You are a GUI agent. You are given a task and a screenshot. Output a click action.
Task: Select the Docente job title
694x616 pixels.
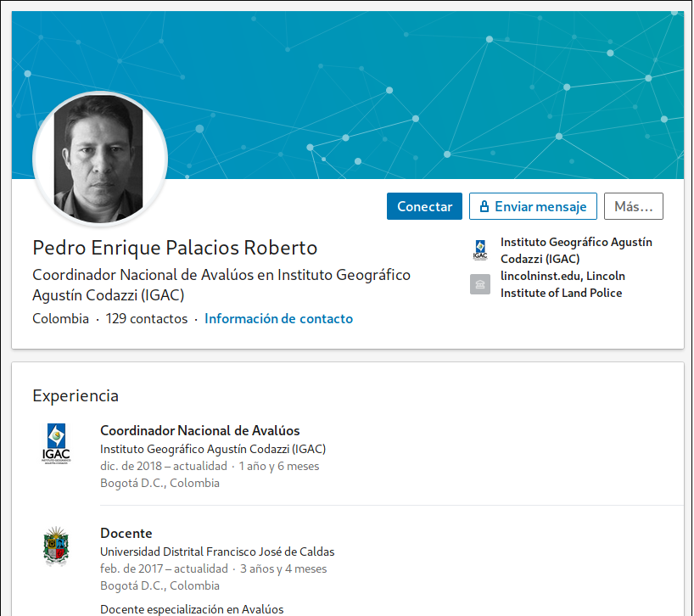click(x=126, y=533)
